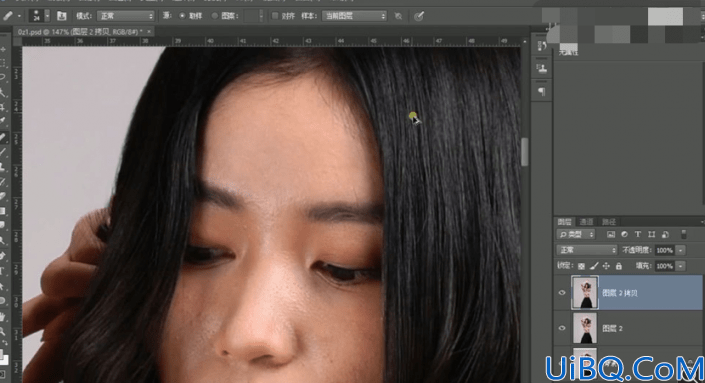705x383 pixels.
Task: Select the Crop tool
Action: click(x=3, y=107)
